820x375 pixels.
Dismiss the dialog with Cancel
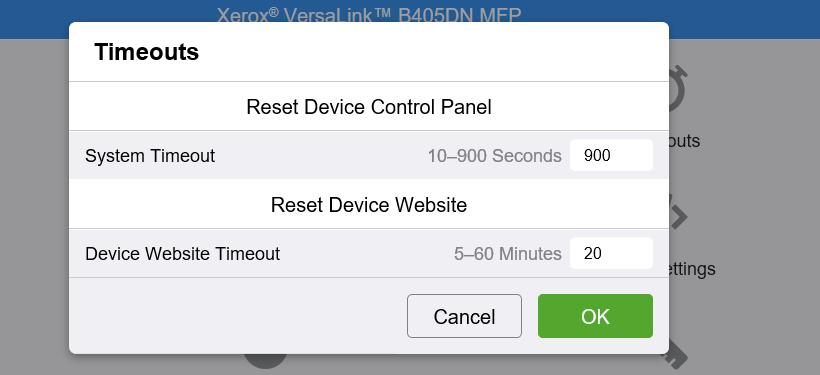464,316
